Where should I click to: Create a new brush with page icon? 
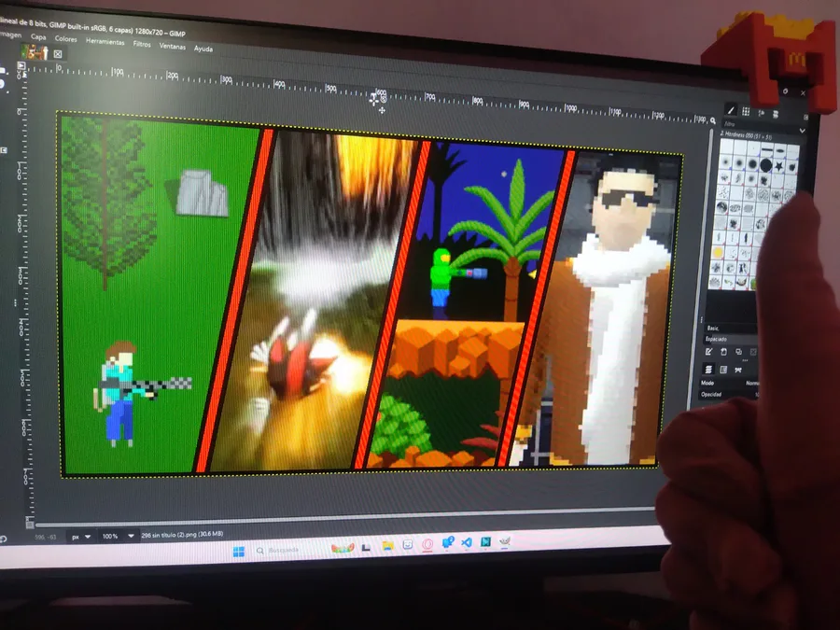pos(723,352)
